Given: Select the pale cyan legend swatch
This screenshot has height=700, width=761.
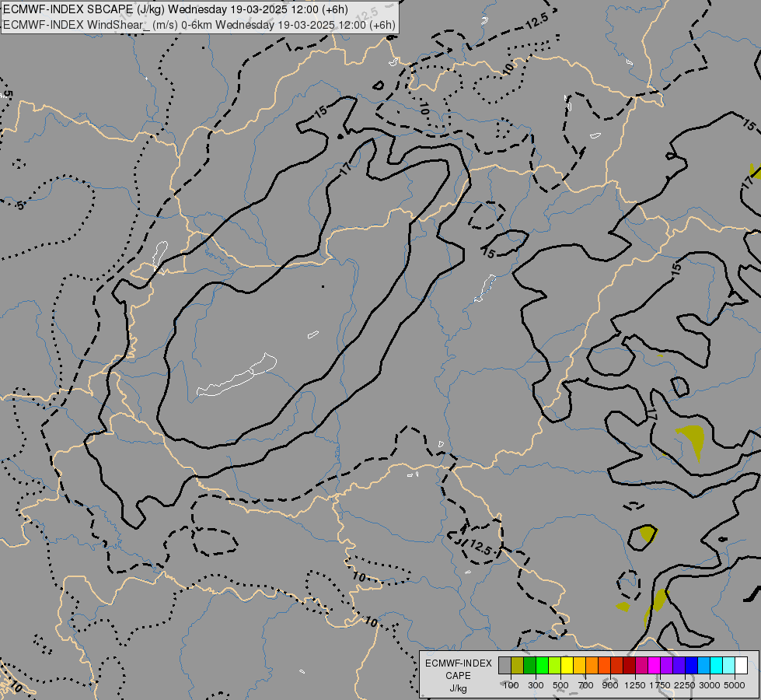Looking at the screenshot, I should [728, 666].
